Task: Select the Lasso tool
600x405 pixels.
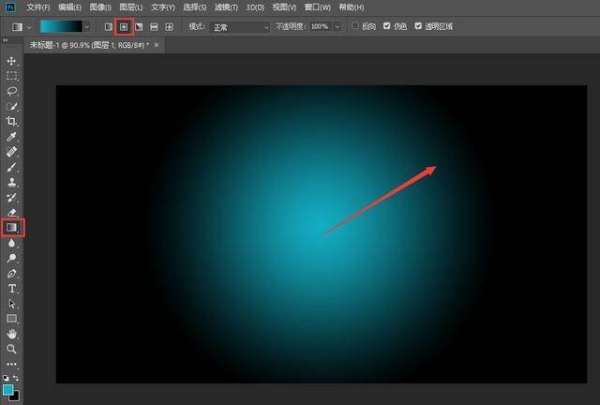Action: pos(12,91)
